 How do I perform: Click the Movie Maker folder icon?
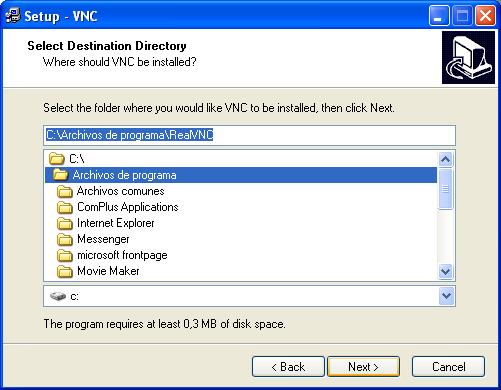(x=65, y=271)
